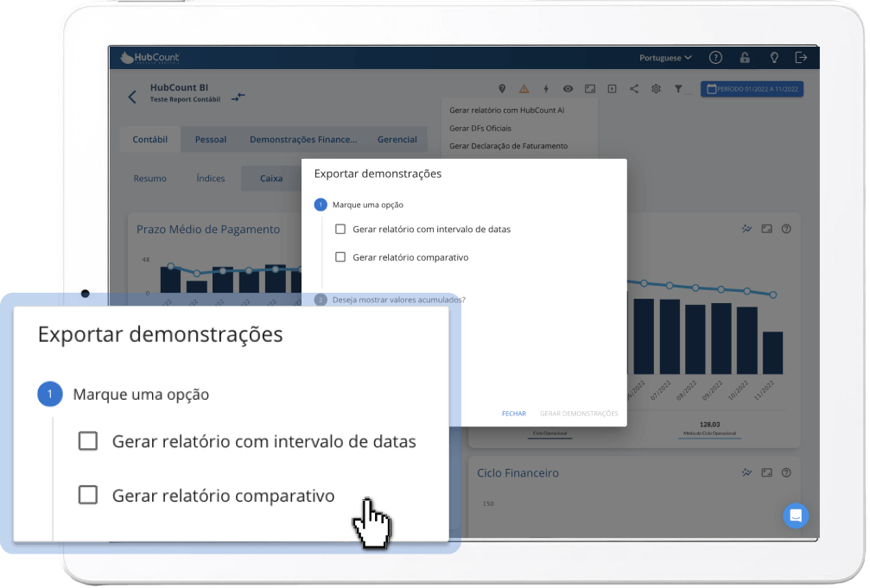870x588 pixels.
Task: Open the blue chat support bubble
Action: pyautogui.click(x=796, y=515)
